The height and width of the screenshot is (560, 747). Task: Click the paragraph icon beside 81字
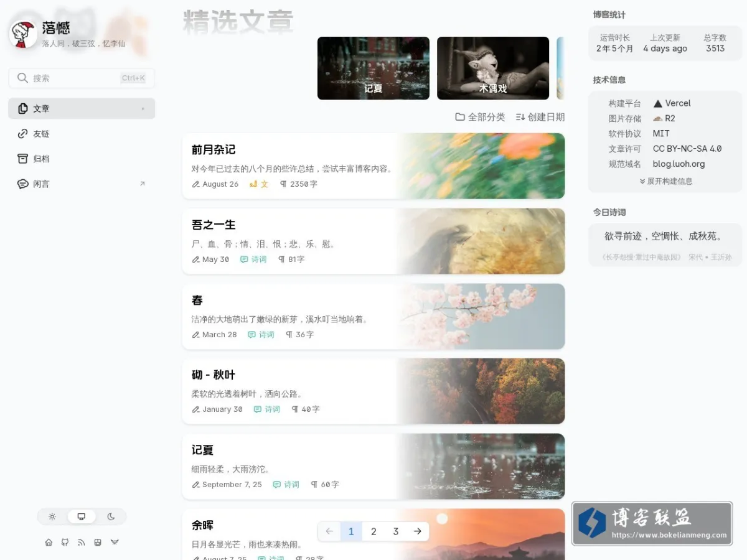[x=281, y=259]
